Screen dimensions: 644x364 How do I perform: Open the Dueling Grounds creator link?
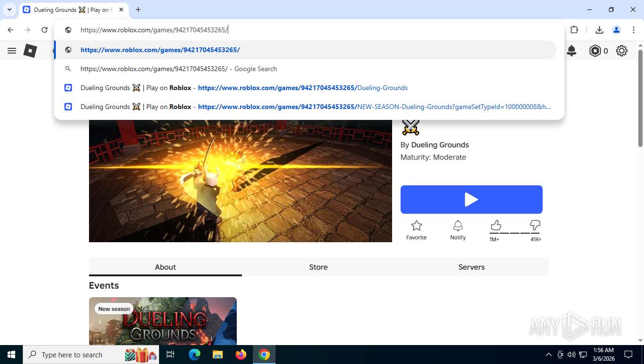440,145
